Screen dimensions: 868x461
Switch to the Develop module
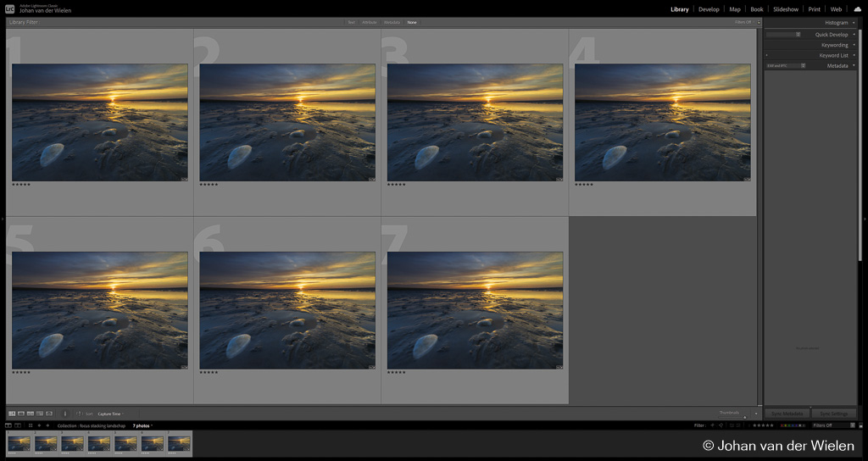(x=709, y=9)
